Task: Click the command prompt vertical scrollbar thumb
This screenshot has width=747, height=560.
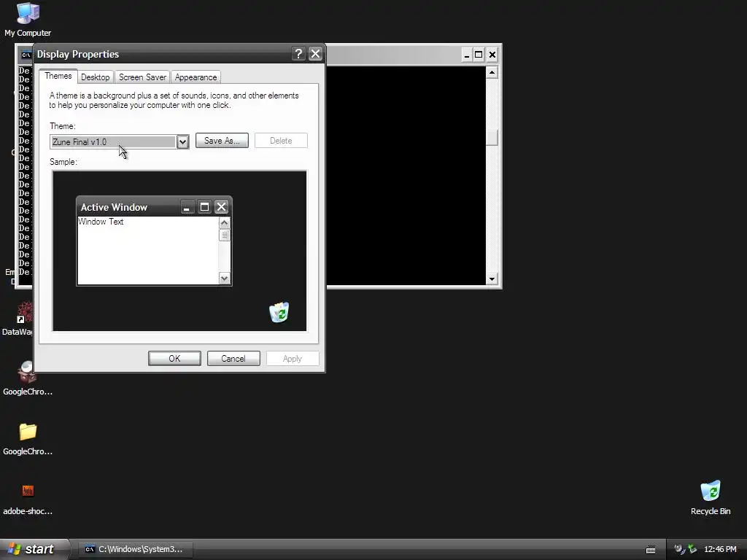Action: click(492, 138)
